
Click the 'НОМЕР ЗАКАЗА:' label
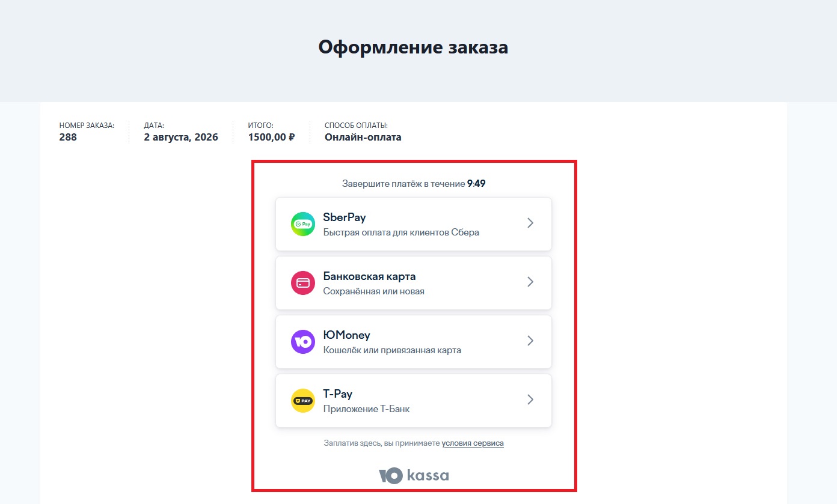pyautogui.click(x=87, y=126)
